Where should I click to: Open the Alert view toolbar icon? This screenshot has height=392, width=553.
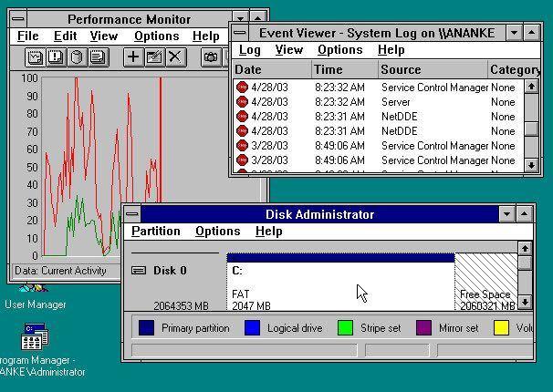(x=56, y=57)
